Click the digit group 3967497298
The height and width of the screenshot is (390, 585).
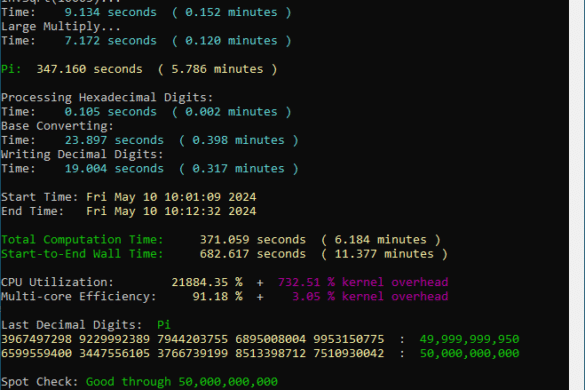pos(37,339)
